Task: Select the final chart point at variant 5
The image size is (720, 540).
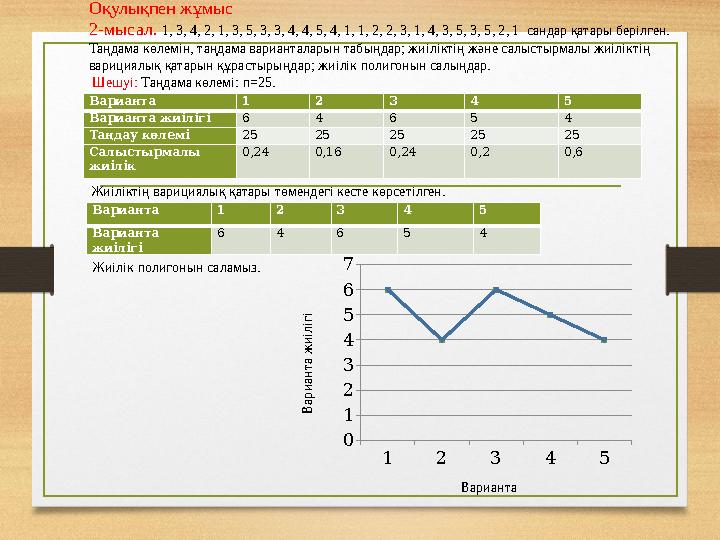Action: click(604, 340)
